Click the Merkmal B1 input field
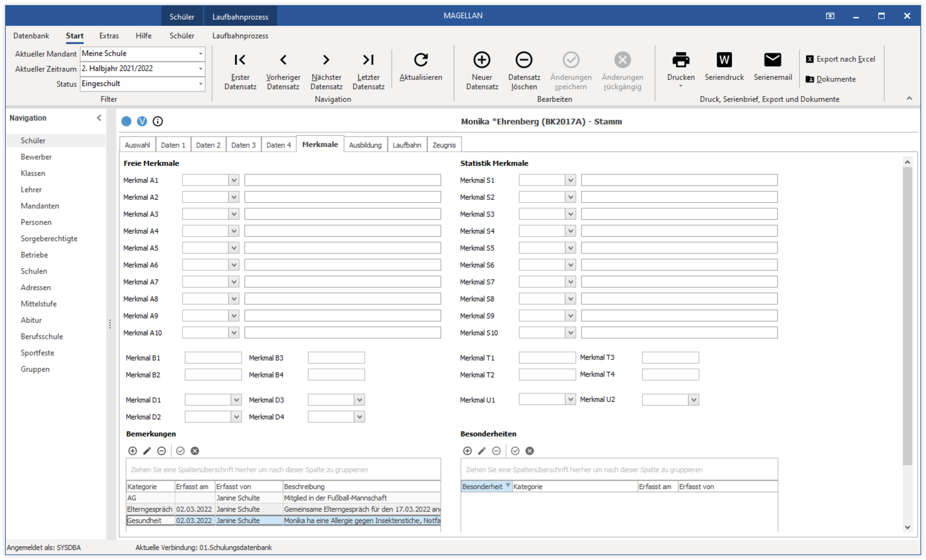Viewport: 926px width, 560px height. point(213,358)
